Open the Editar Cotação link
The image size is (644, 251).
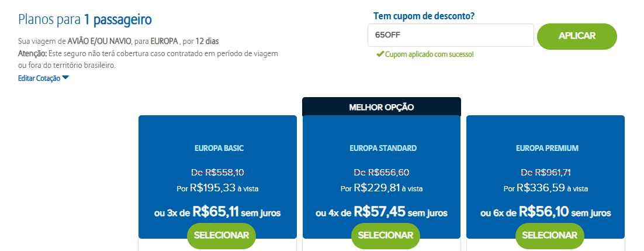click(x=39, y=78)
